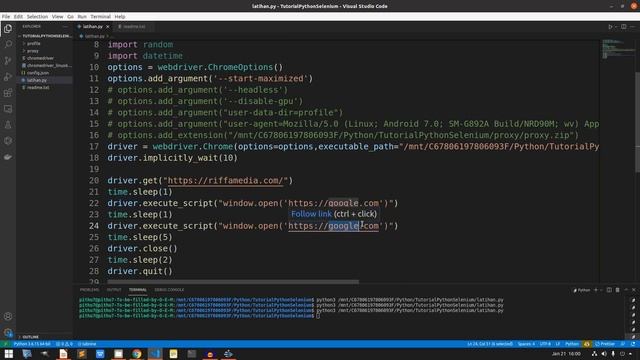
Task: Open the View menu
Action: pos(58,17)
